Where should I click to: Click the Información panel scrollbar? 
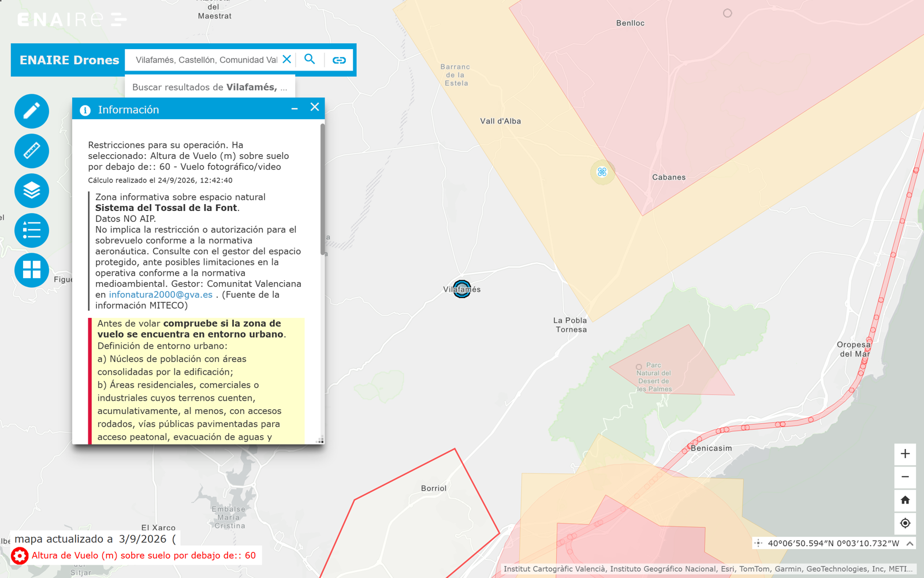[322, 190]
